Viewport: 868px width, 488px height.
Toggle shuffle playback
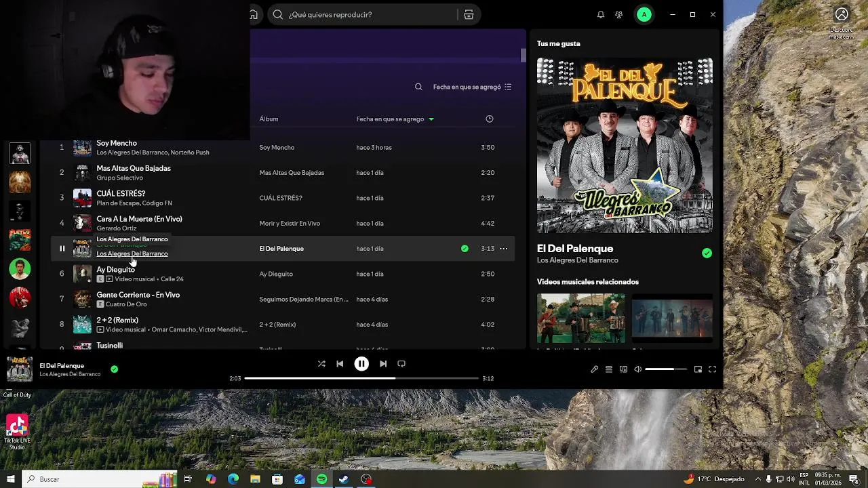pos(321,364)
